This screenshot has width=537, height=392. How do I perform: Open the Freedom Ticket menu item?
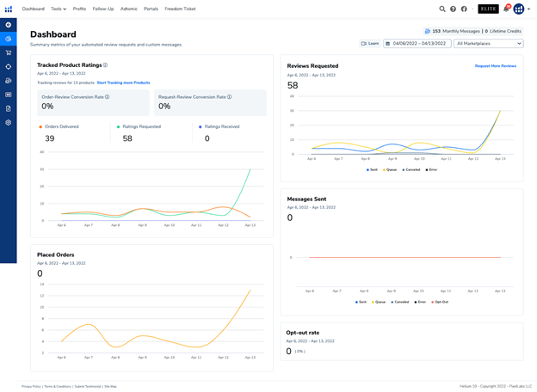tap(180, 9)
